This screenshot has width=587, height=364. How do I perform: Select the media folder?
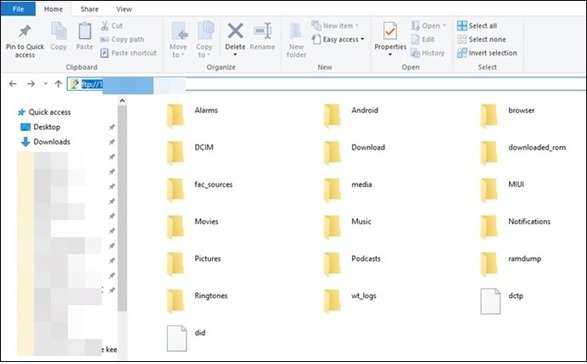tap(349, 189)
